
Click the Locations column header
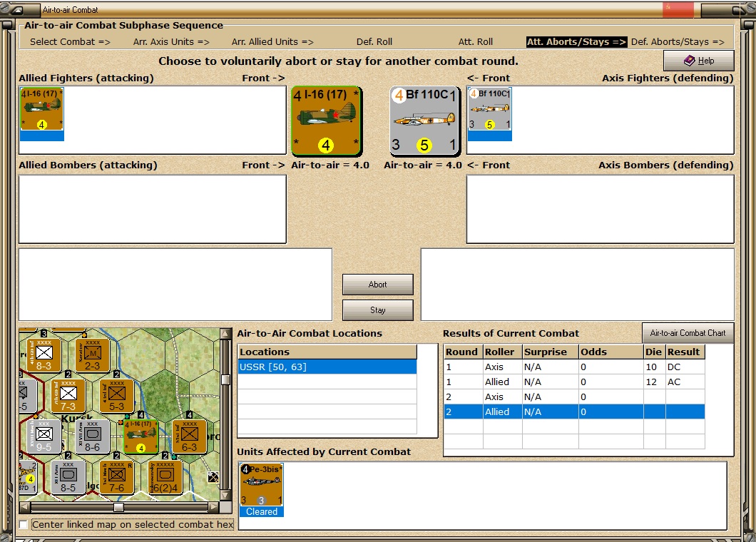327,352
